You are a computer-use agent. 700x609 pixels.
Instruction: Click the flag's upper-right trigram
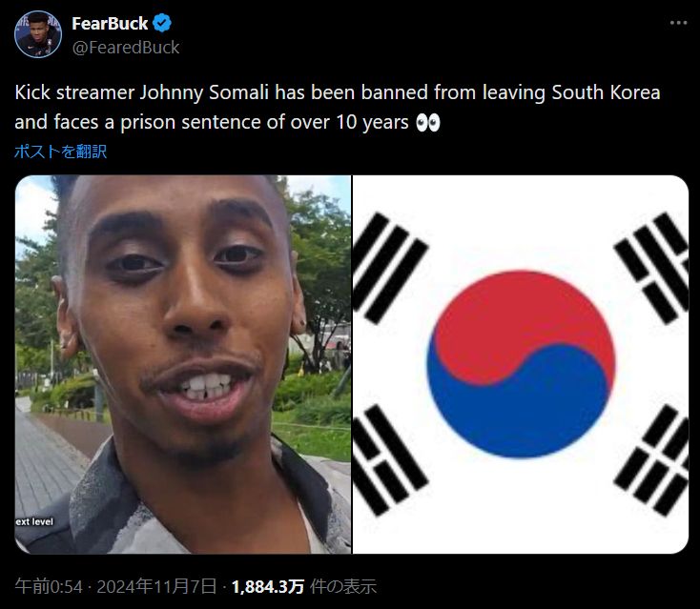tap(651, 268)
